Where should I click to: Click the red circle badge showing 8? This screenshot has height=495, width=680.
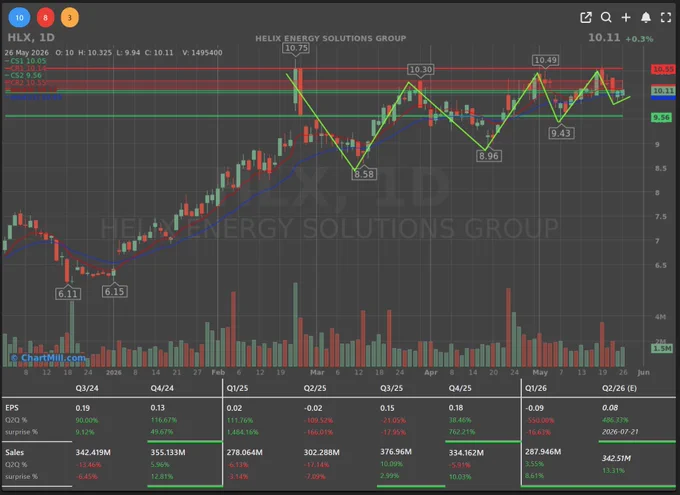45,18
